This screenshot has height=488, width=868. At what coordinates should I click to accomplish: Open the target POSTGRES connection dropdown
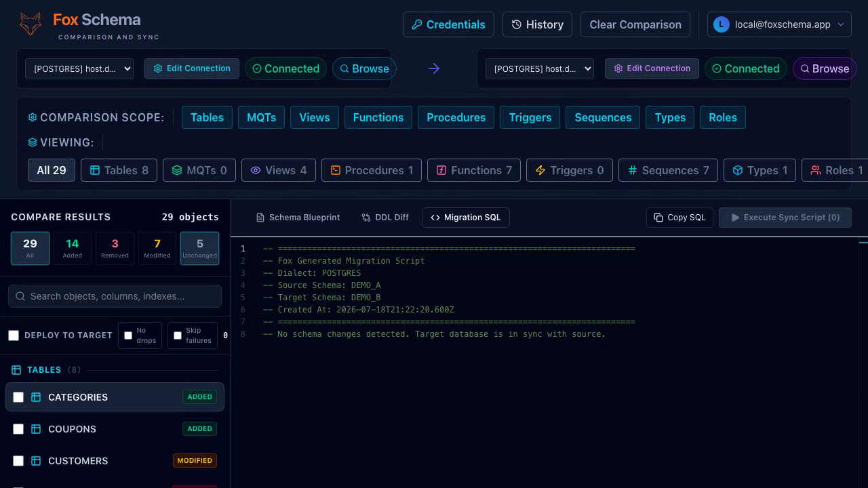pyautogui.click(x=540, y=68)
